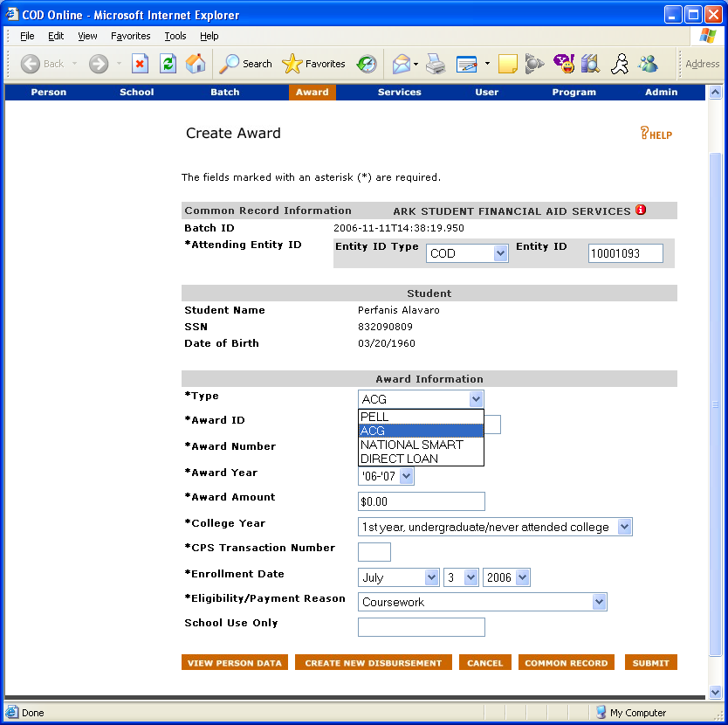
Task: Open the View menu
Action: tap(87, 36)
